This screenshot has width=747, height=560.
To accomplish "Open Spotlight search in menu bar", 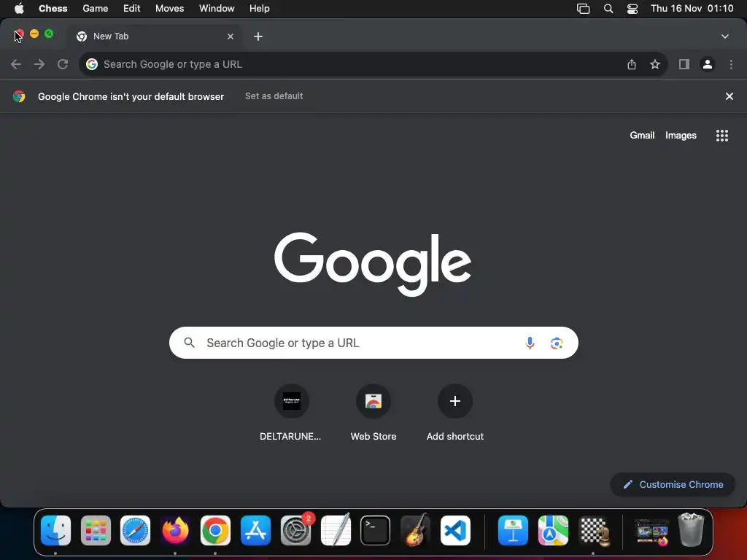I will pyautogui.click(x=608, y=9).
